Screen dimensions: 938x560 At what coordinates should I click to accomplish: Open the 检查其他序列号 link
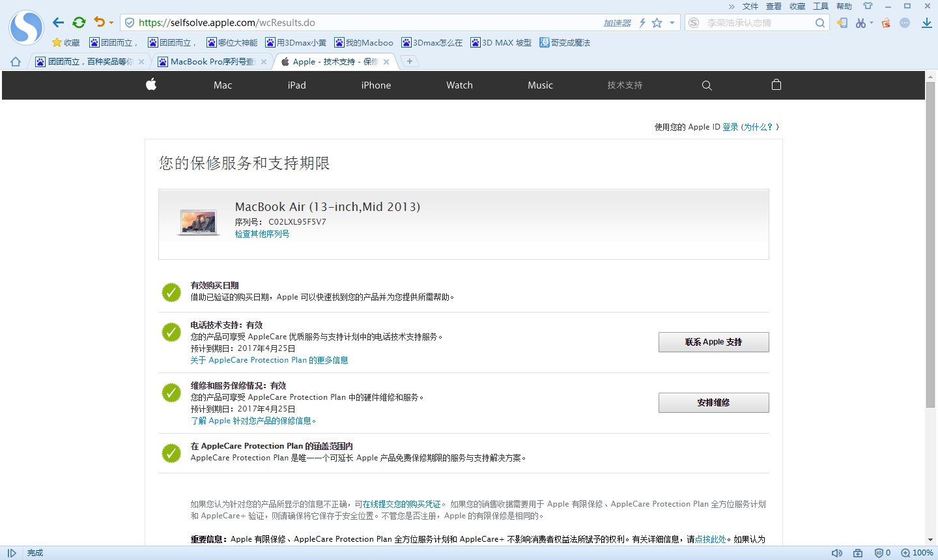[262, 233]
